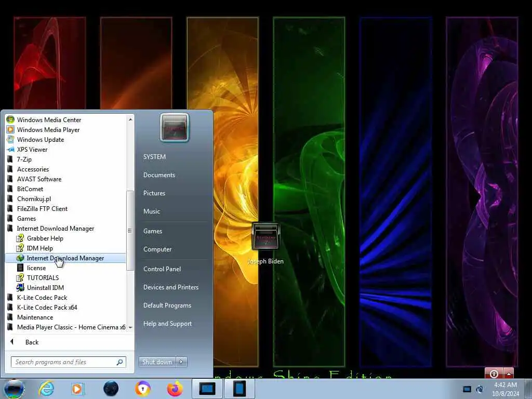532x399 pixels.
Task: Open Documents library
Action: [159, 175]
